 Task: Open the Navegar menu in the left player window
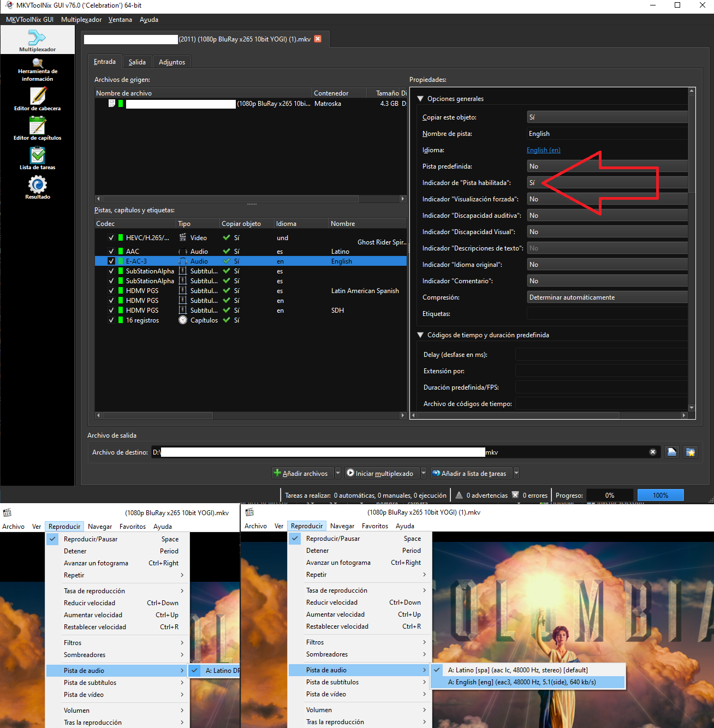tap(100, 527)
